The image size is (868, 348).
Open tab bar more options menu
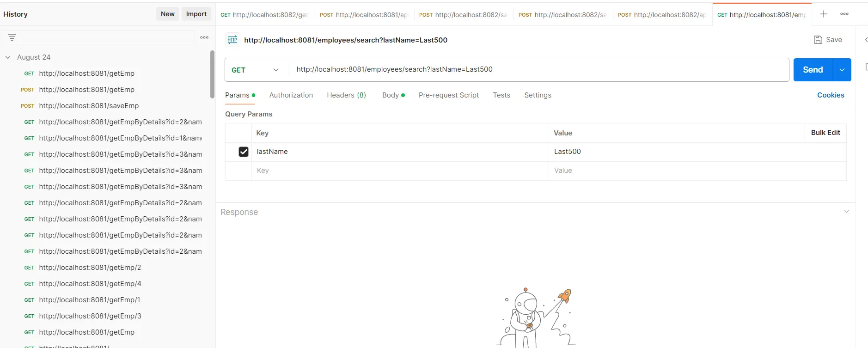point(844,14)
